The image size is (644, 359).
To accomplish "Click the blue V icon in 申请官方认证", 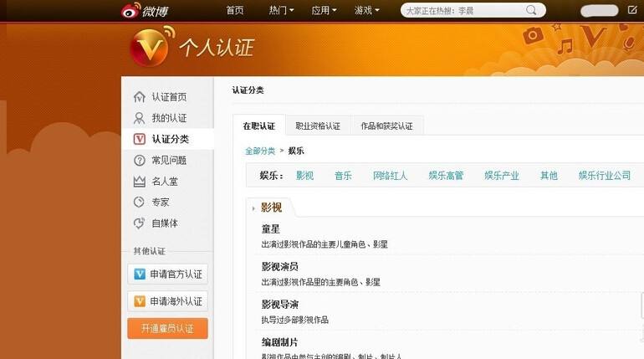I will click(x=140, y=274).
